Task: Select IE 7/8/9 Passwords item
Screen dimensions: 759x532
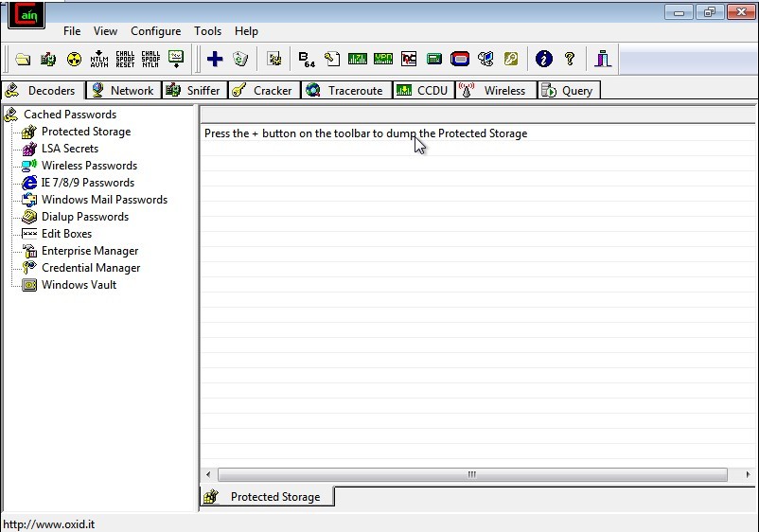Action: 88,183
